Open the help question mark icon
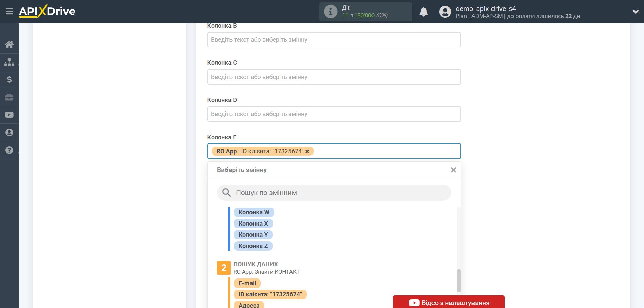Image resolution: width=644 pixels, height=308 pixels. [x=9, y=150]
